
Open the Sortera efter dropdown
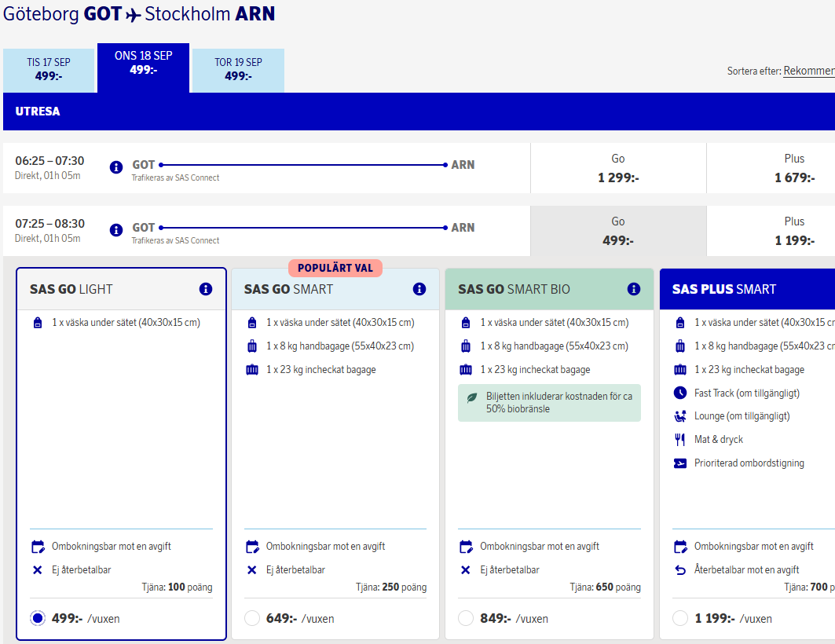(808, 71)
